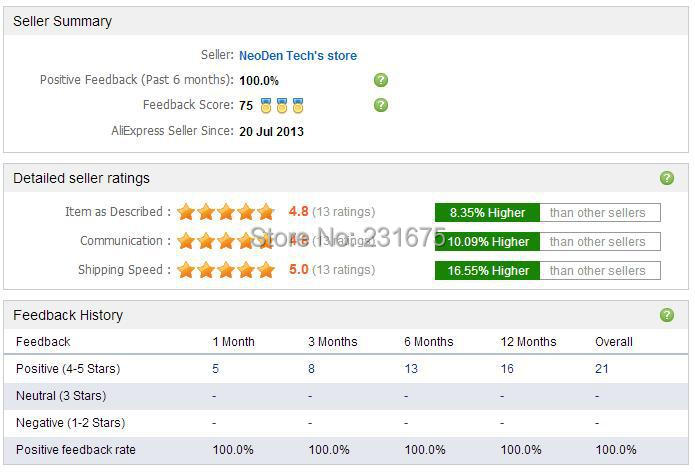Click help icon in Feedback History header

point(667,315)
